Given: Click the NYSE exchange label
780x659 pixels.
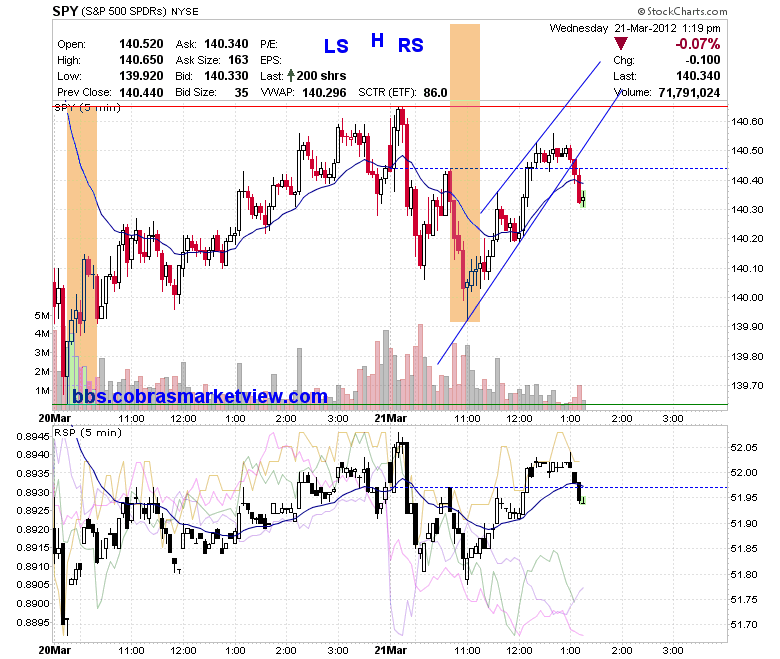Looking at the screenshot, I should coord(185,11).
